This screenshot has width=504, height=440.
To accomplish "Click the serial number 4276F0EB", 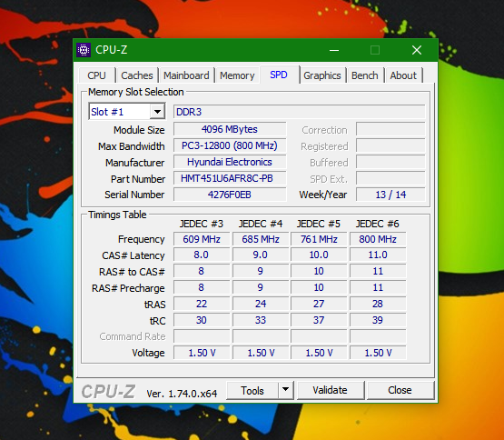I will [x=230, y=195].
